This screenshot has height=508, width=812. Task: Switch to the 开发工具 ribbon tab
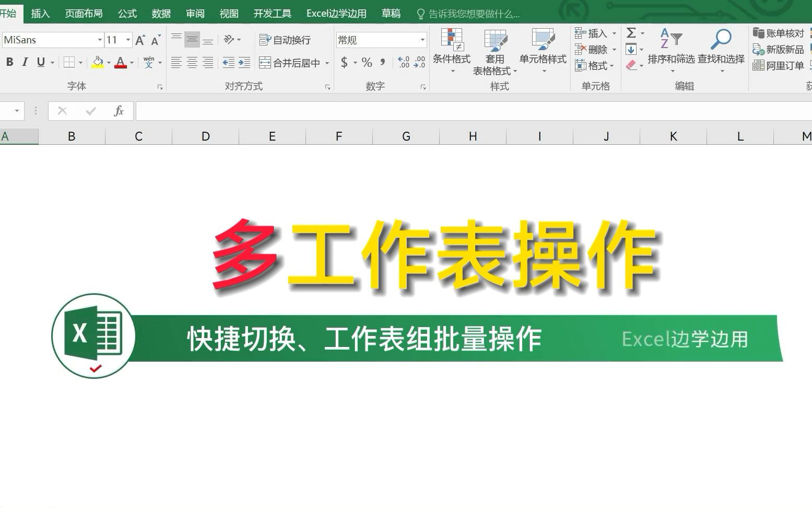[x=272, y=14]
